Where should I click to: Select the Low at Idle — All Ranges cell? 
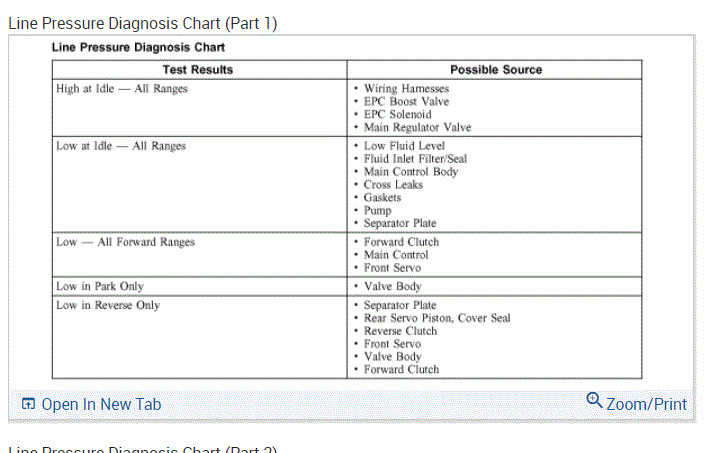(x=121, y=146)
